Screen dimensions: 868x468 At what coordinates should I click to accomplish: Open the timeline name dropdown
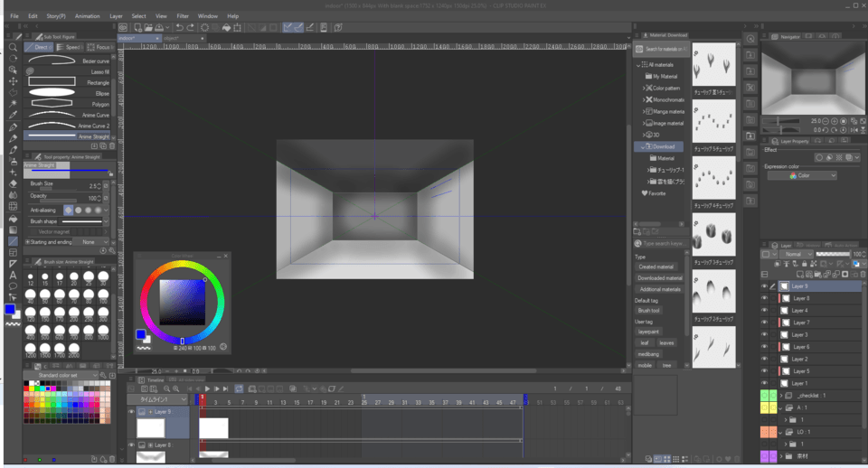(158, 399)
